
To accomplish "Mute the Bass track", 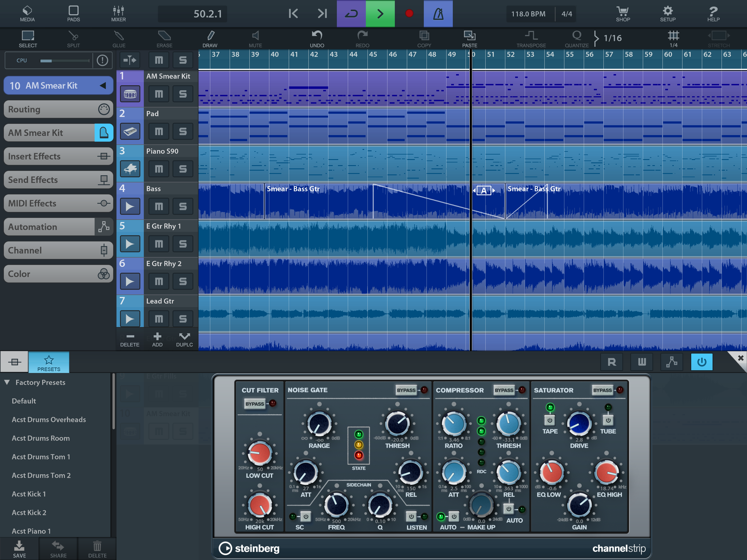I will pos(158,206).
